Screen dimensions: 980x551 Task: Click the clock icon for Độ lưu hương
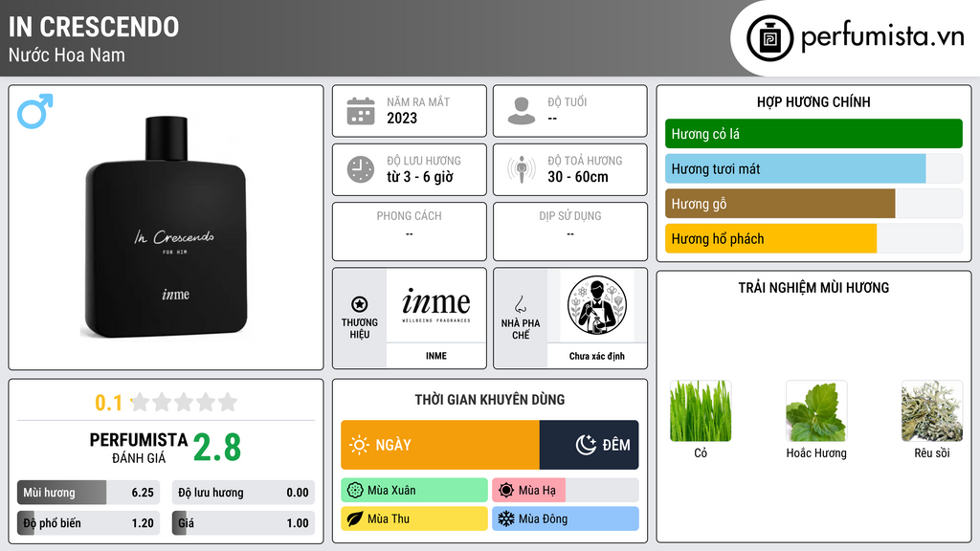point(361,169)
